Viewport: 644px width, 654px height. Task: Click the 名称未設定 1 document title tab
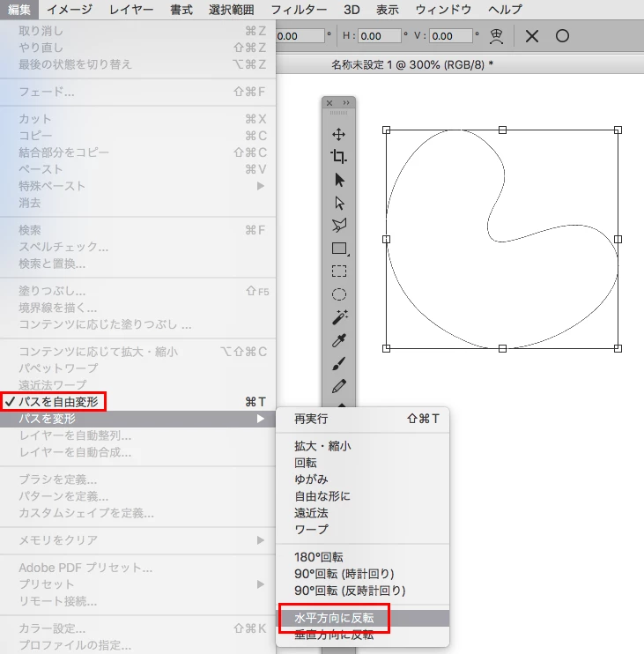[412, 64]
